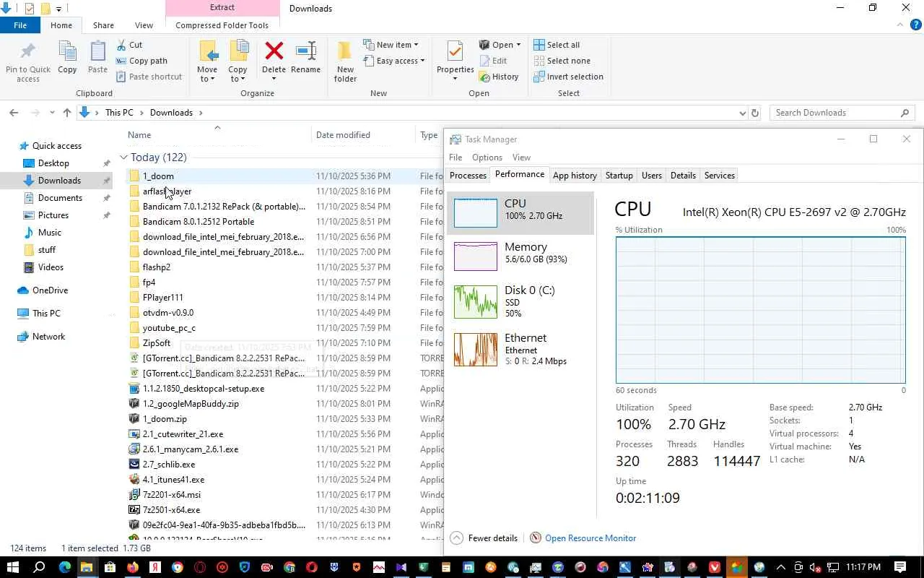Click Pin to Quick access in ribbon

(x=28, y=61)
